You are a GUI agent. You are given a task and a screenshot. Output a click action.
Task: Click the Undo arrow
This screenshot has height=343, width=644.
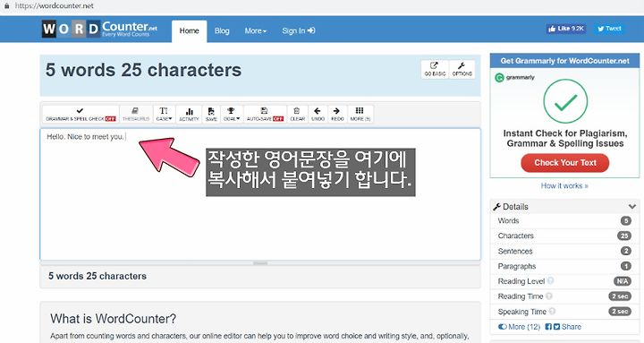[318, 115]
